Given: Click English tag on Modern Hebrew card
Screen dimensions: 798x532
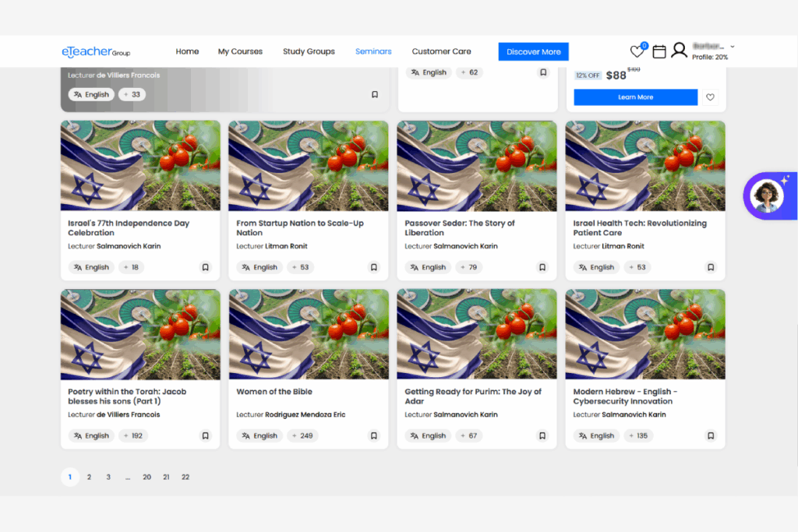Looking at the screenshot, I should pyautogui.click(x=596, y=435).
